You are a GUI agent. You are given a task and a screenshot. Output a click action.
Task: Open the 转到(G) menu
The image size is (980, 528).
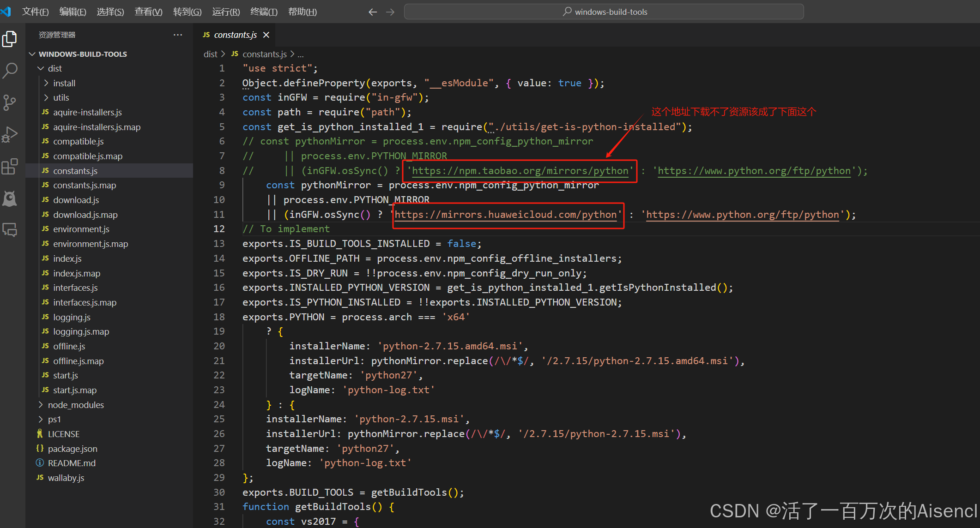(187, 12)
